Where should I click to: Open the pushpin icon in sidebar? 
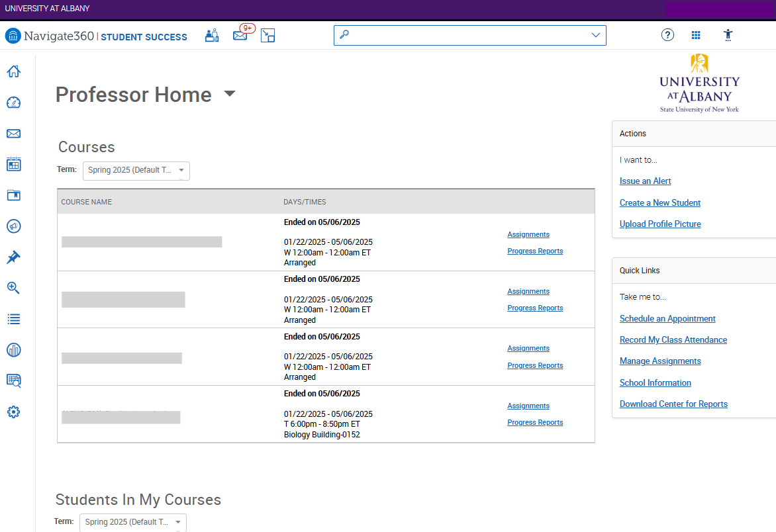[13, 257]
